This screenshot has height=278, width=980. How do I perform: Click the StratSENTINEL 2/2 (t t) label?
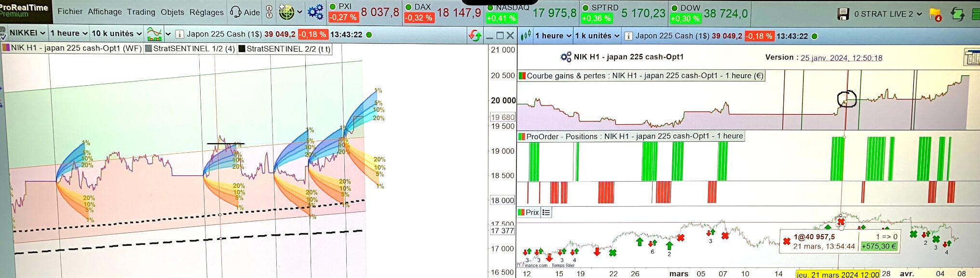pos(288,49)
